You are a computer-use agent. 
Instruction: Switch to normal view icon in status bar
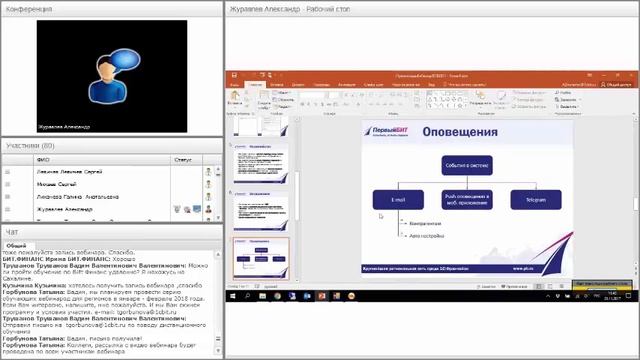click(x=539, y=287)
